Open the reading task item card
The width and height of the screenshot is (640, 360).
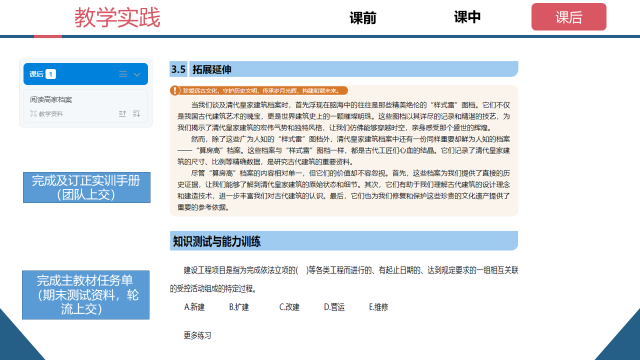click(x=85, y=106)
